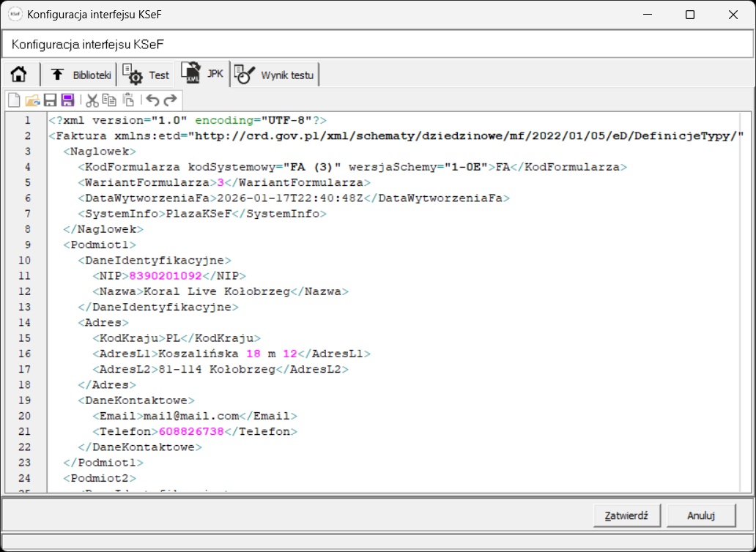Minimize the Konfiguracja interfejsu KSeF window
Viewport: 756px width, 552px height.
[647, 15]
